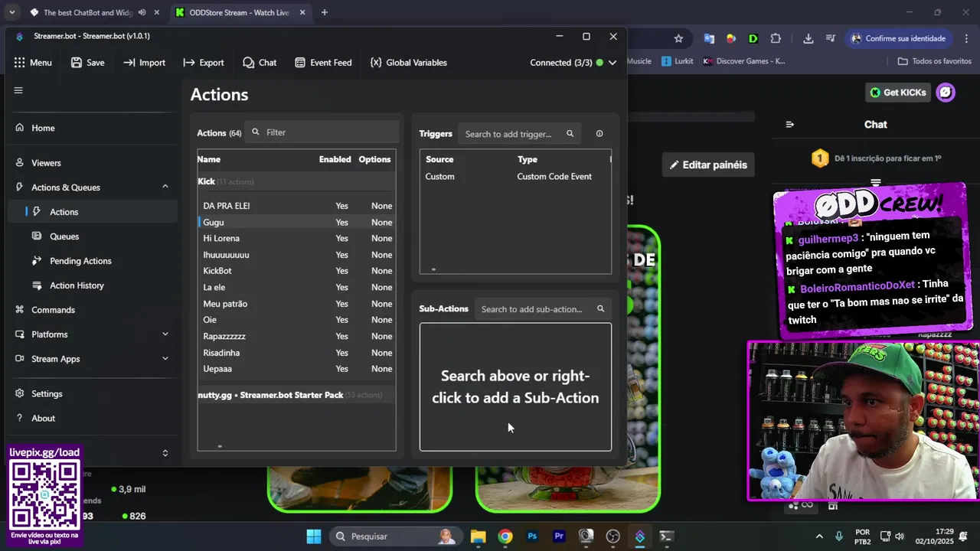
Task: Open a new browser tab
Action: 325,12
